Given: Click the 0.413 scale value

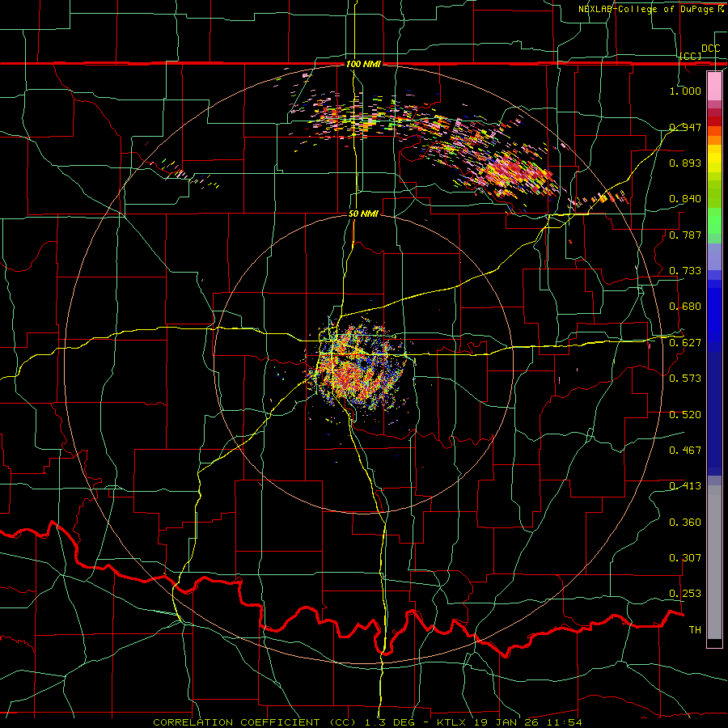Looking at the screenshot, I should click(685, 486).
